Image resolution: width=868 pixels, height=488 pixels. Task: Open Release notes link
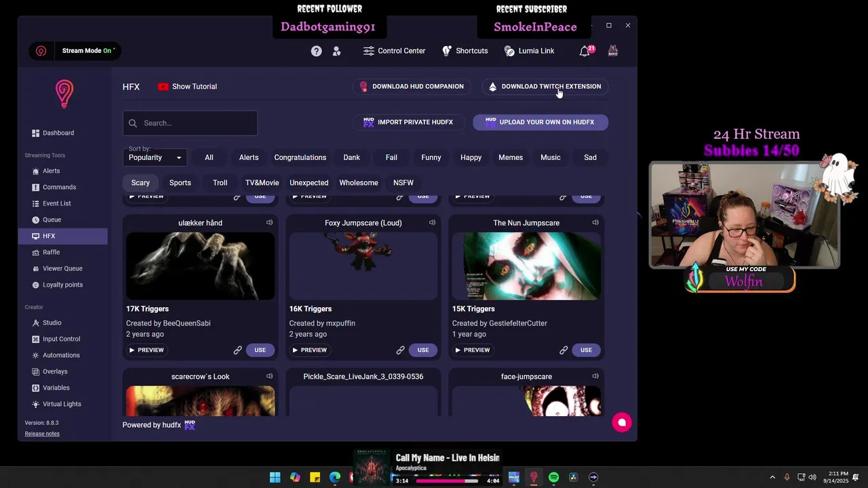(x=42, y=434)
